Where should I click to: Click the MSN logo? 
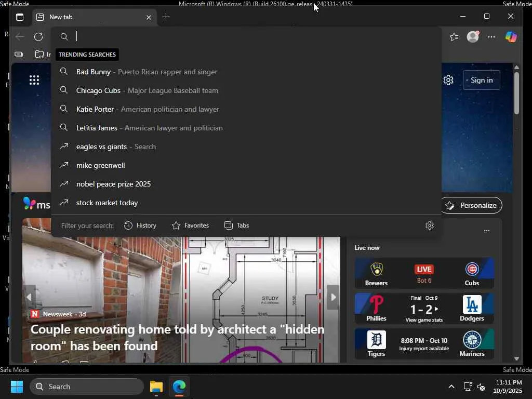click(x=37, y=204)
